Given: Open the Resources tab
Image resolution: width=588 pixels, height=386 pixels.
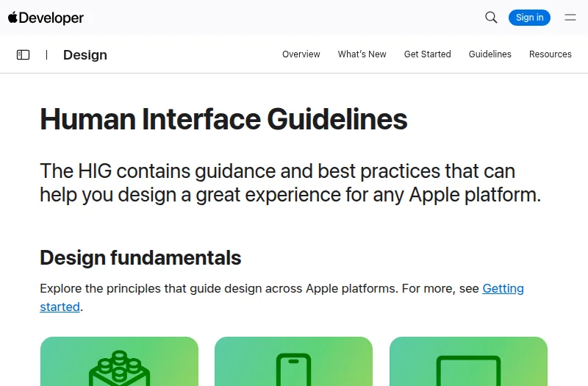Looking at the screenshot, I should click(550, 54).
